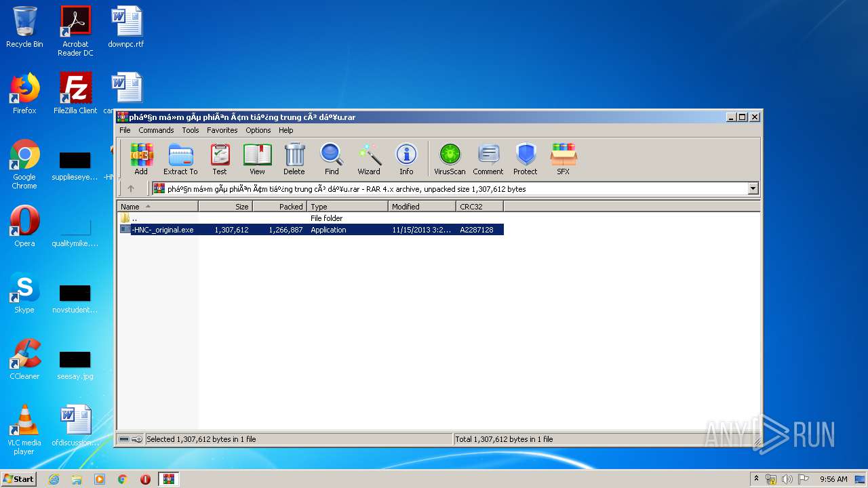The width and height of the screenshot is (868, 488).
Task: Launch Opera desktop shortcut
Action: tap(24, 226)
